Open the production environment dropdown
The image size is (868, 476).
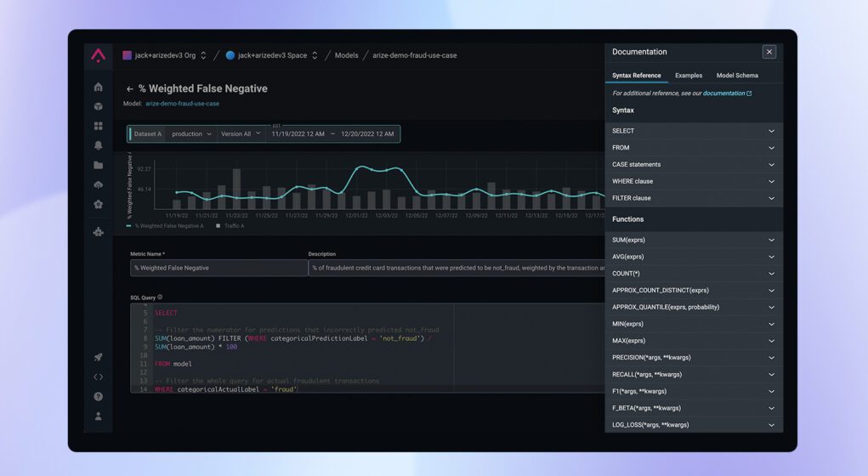tap(191, 134)
